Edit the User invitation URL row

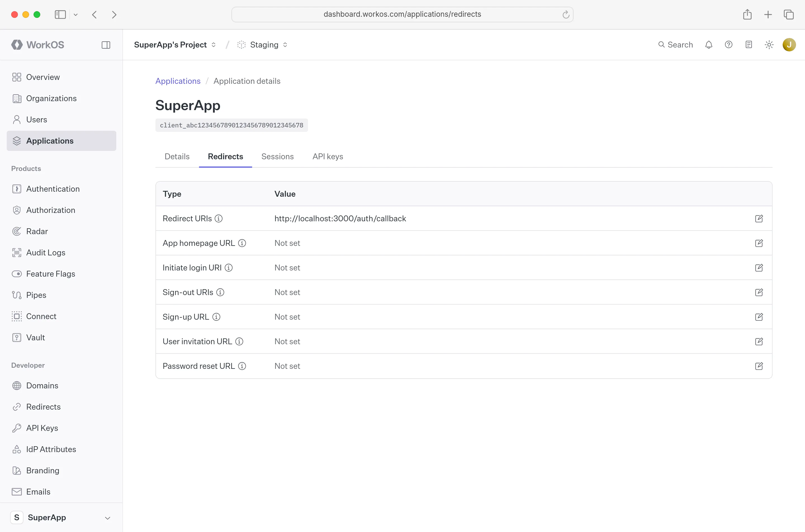coord(759,341)
